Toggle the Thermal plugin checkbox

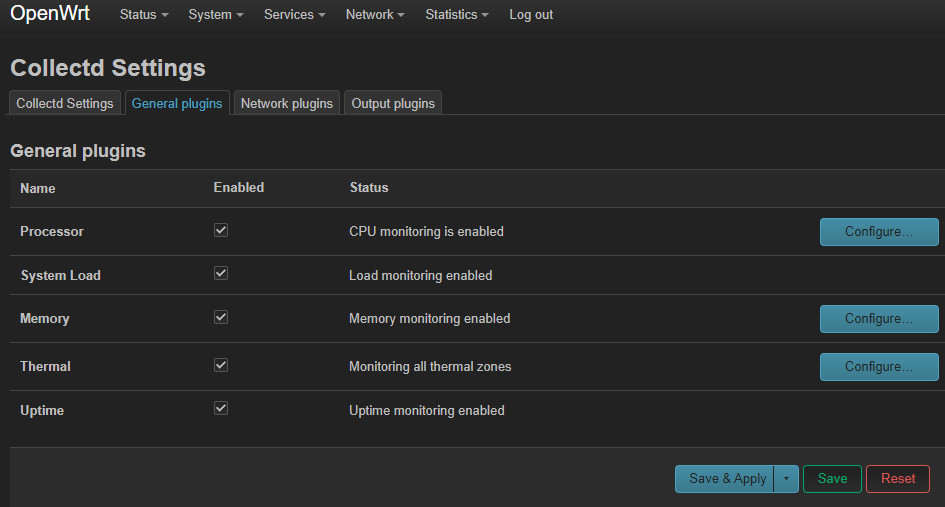point(221,365)
